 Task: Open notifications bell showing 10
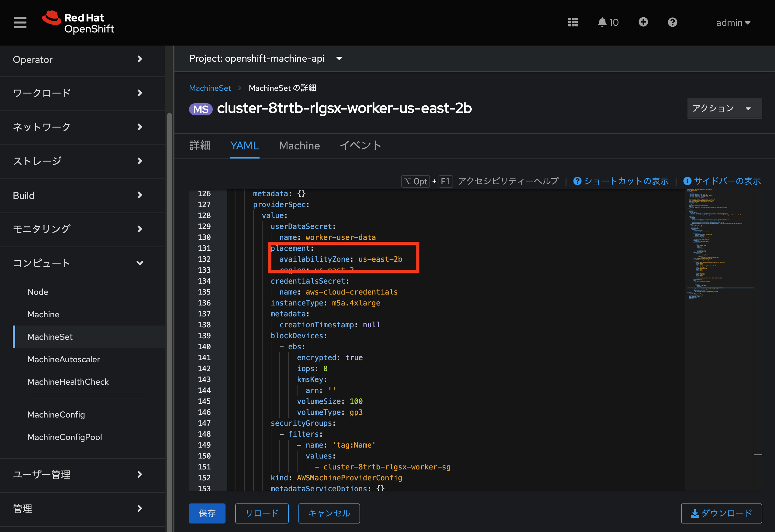tap(608, 22)
